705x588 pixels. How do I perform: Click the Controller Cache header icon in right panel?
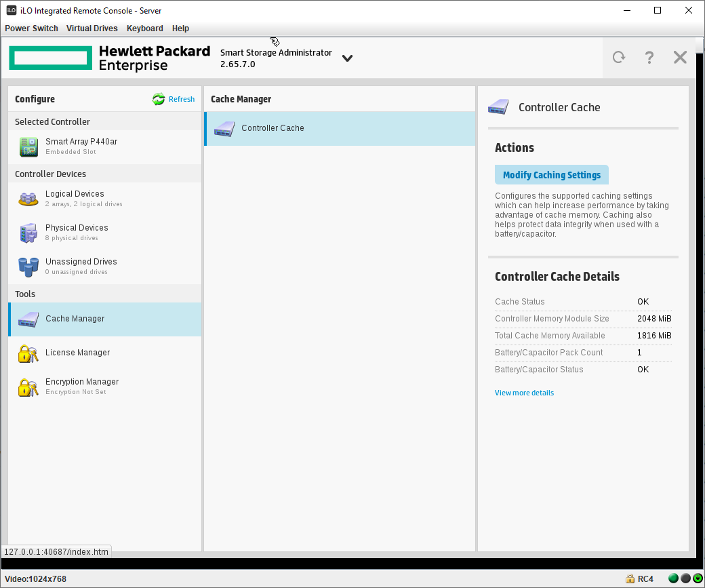click(x=498, y=107)
